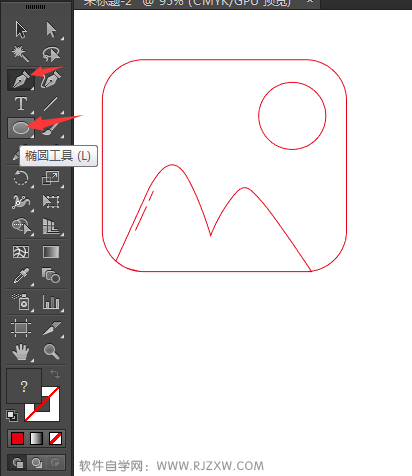412x476 pixels.
Task: Choose the Free Transform tool
Action: pyautogui.click(x=51, y=202)
